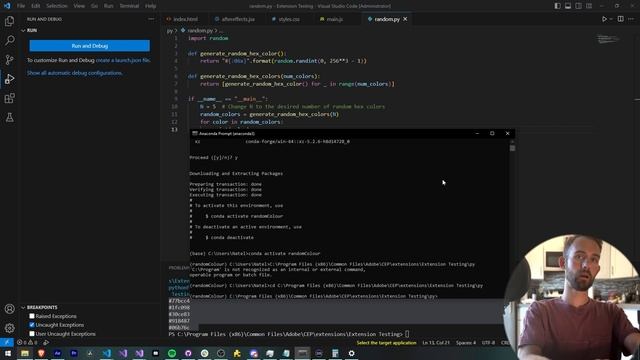Switch to aftereffects.jsx tab
This screenshot has height=360, width=640.
point(237,19)
